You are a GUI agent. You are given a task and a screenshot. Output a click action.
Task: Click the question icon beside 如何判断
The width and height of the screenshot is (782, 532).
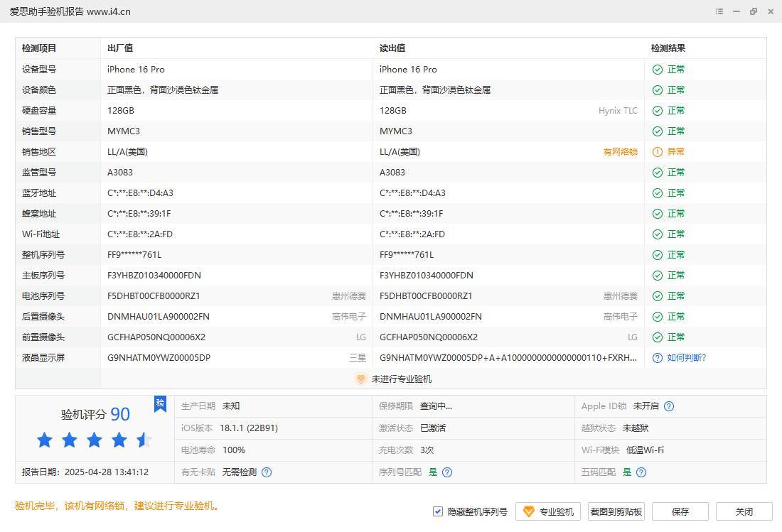tap(658, 358)
